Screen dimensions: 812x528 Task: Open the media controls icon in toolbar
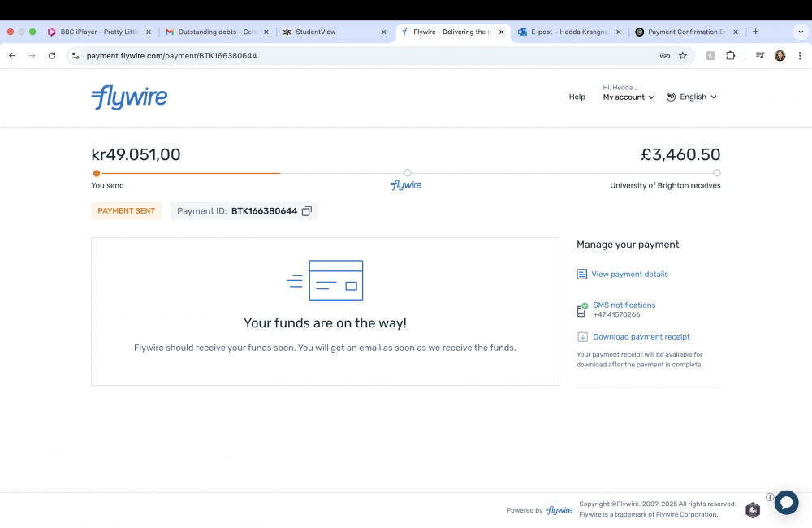click(x=760, y=56)
